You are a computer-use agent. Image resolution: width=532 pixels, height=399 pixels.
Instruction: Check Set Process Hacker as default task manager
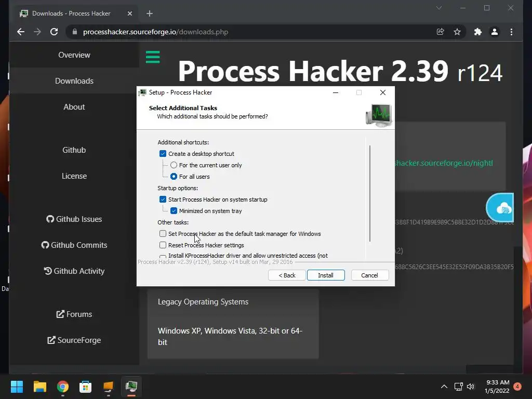pyautogui.click(x=163, y=234)
